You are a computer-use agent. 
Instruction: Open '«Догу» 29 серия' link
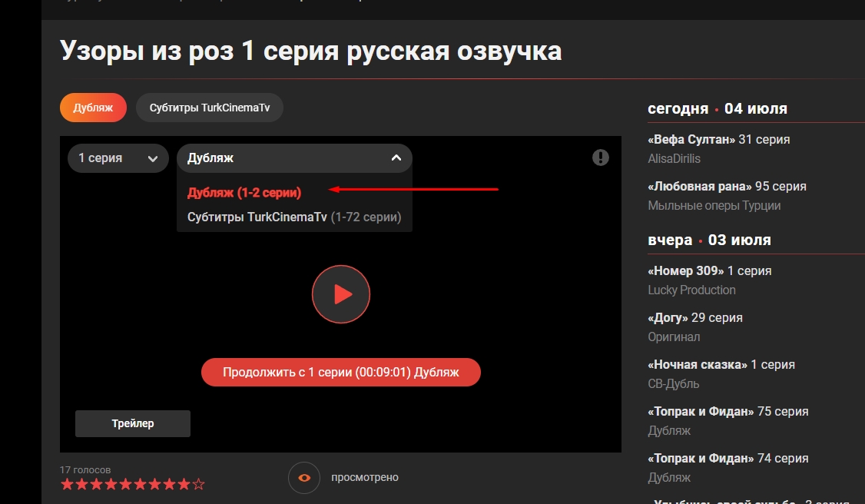(695, 317)
